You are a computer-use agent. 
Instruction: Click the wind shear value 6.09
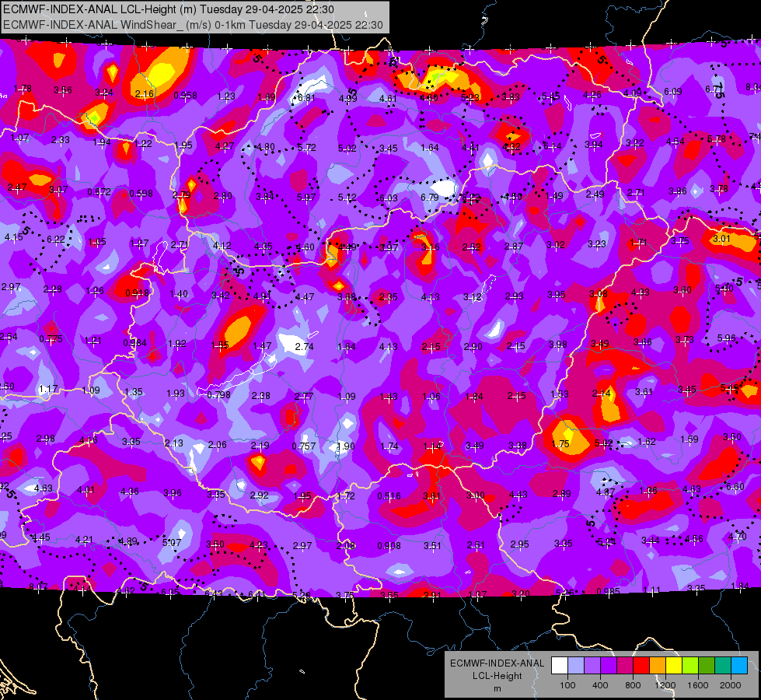pos(672,92)
